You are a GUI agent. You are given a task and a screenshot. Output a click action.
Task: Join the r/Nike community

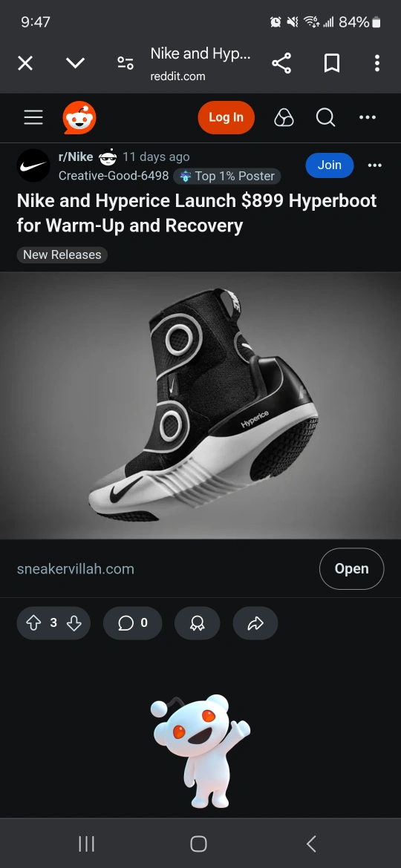(330, 165)
